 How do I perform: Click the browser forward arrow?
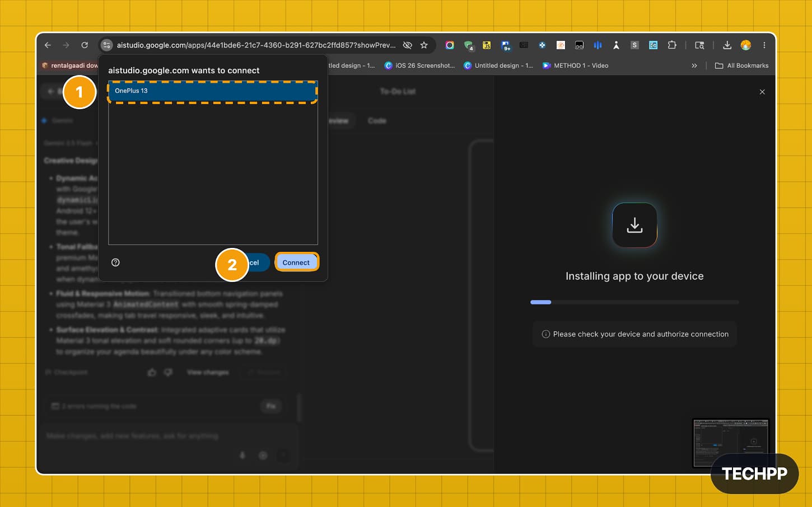click(66, 45)
